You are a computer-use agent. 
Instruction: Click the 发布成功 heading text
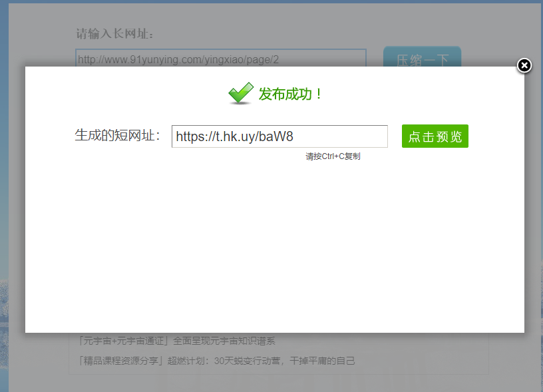click(x=290, y=95)
